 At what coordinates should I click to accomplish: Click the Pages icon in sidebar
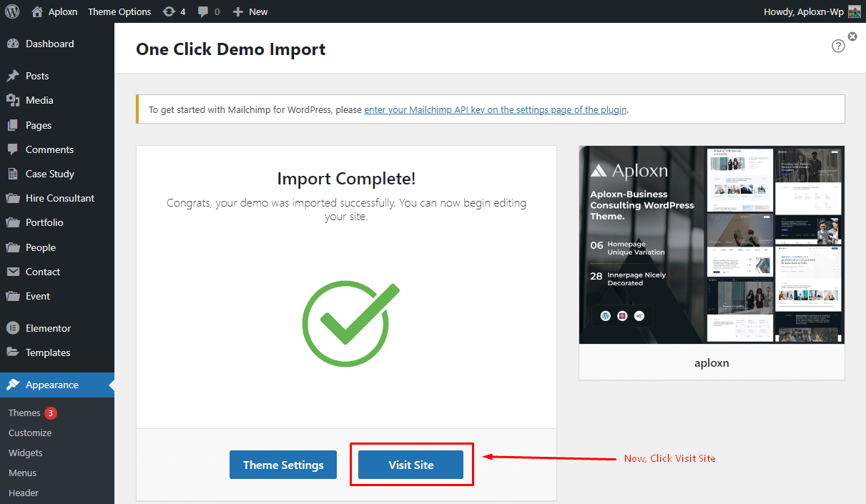13,125
